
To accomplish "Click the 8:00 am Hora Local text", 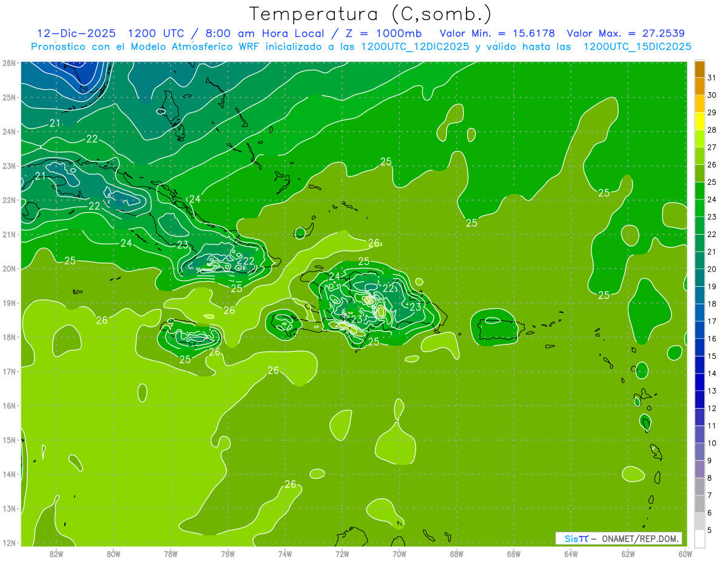I will 266,33.
